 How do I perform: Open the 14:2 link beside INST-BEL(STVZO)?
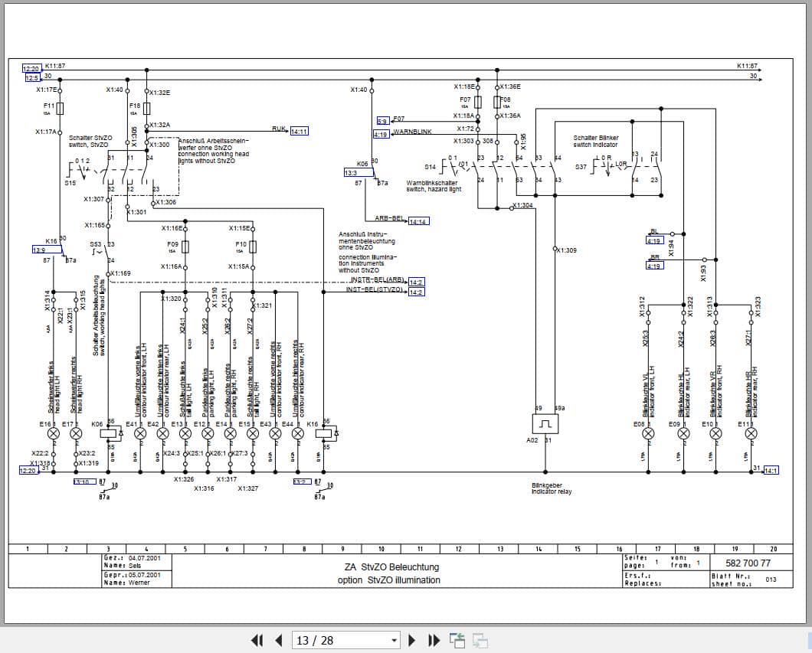pos(416,292)
